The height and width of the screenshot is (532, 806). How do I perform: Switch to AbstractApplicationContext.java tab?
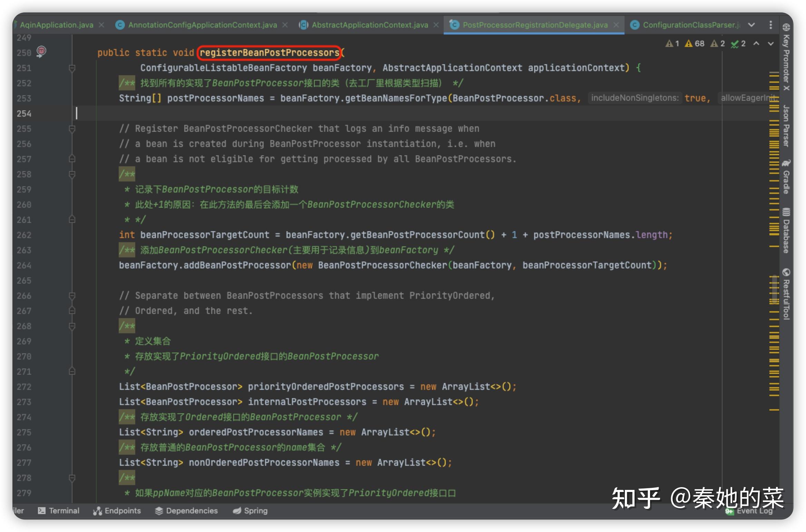369,24
